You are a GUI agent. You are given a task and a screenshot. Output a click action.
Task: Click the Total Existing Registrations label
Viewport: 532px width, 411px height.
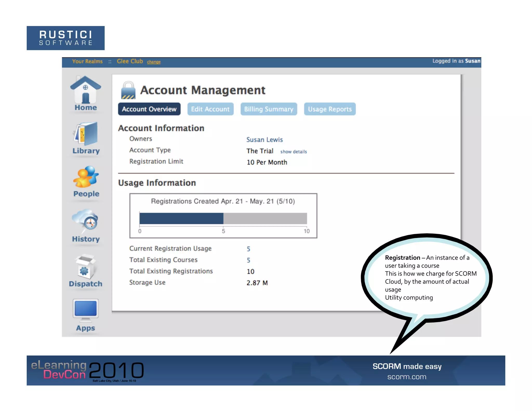[x=171, y=271]
